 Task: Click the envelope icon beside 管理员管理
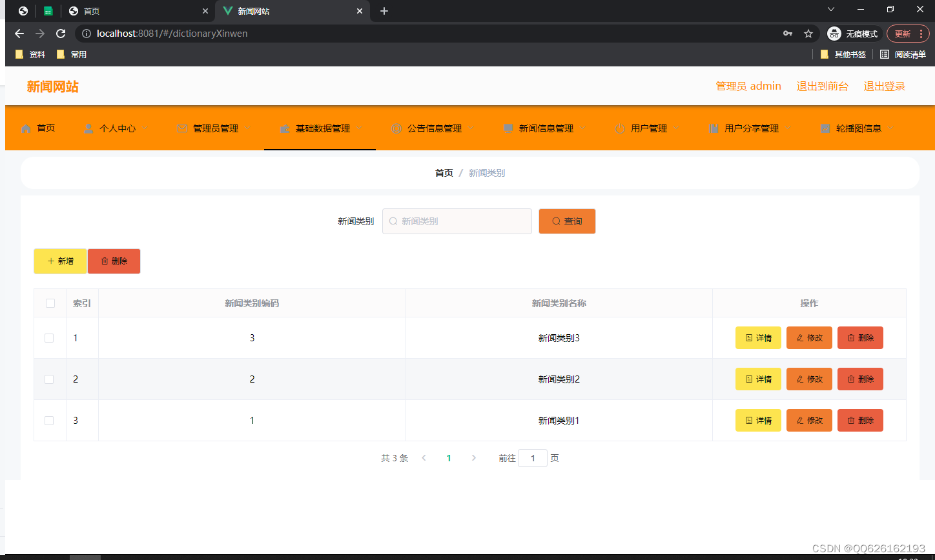click(182, 128)
